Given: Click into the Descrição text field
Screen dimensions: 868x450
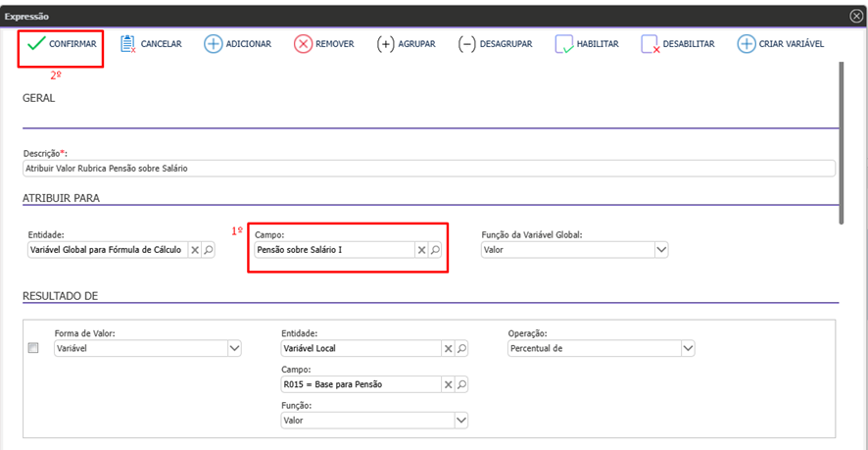Looking at the screenshot, I should pyautogui.click(x=428, y=168).
